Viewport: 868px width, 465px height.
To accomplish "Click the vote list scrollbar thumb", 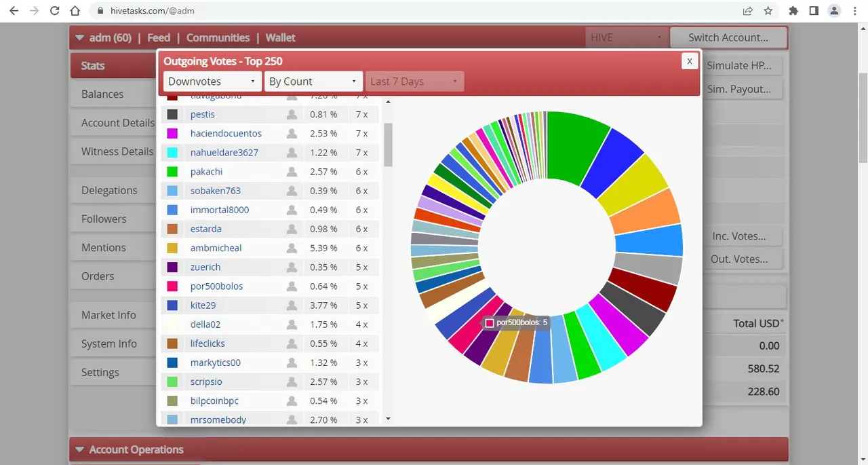I will click(388, 145).
